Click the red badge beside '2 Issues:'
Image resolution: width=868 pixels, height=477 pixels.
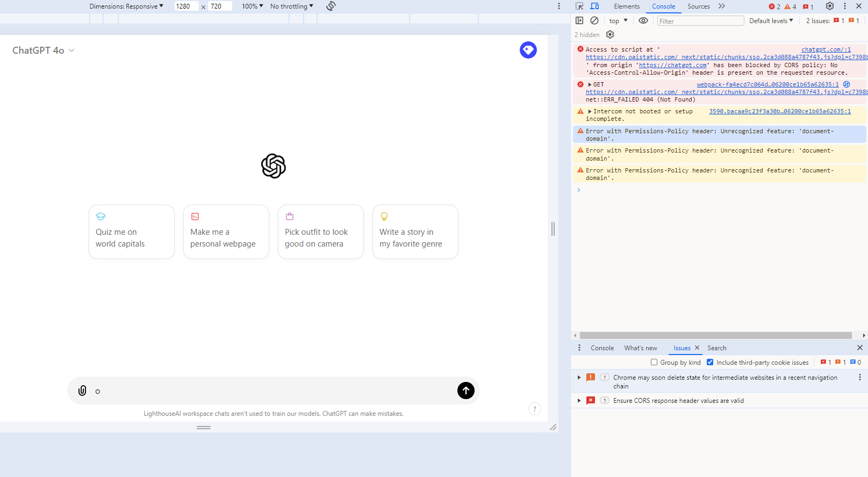839,20
